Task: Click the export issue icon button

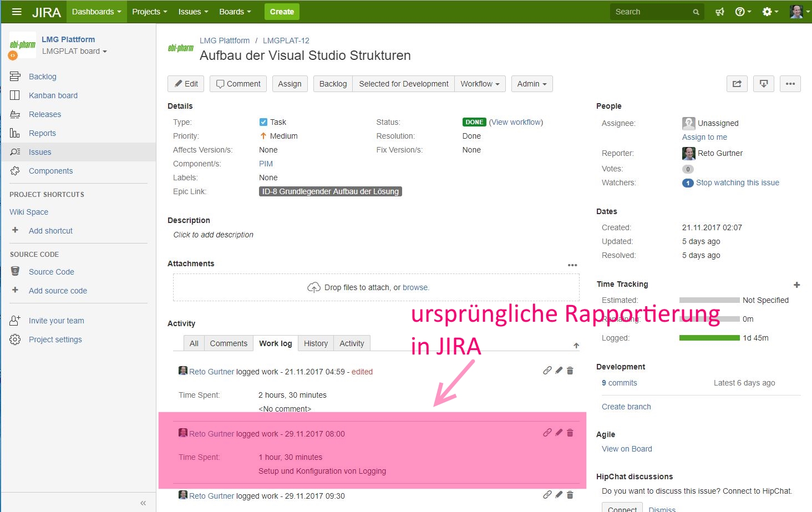Action: point(764,84)
